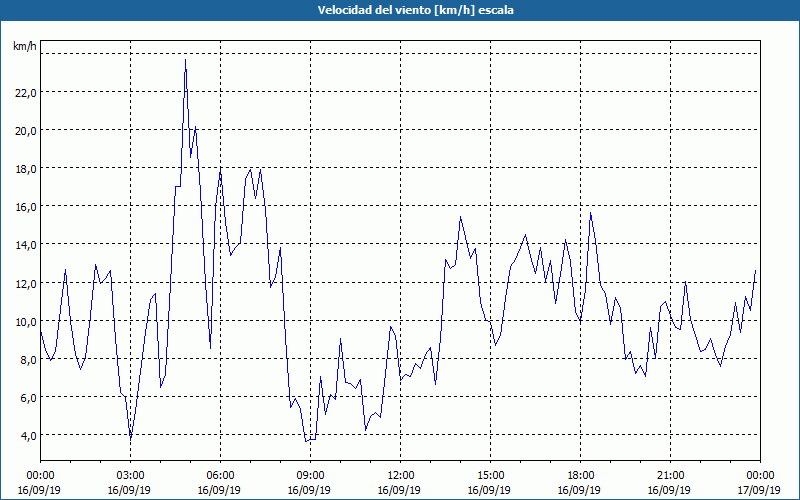Click the '16/09/19' date under 15:00
Viewport: 800px width, 500px height.
[489, 490]
